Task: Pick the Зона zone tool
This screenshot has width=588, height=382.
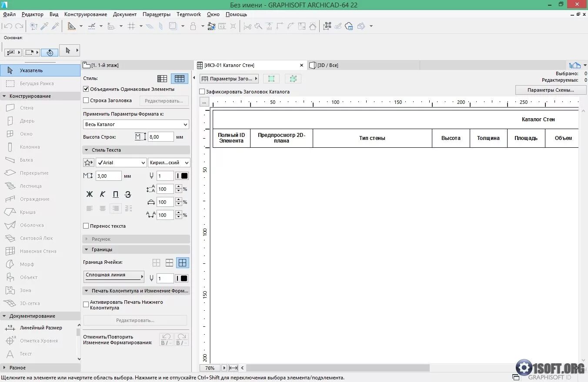Action: coord(40,290)
